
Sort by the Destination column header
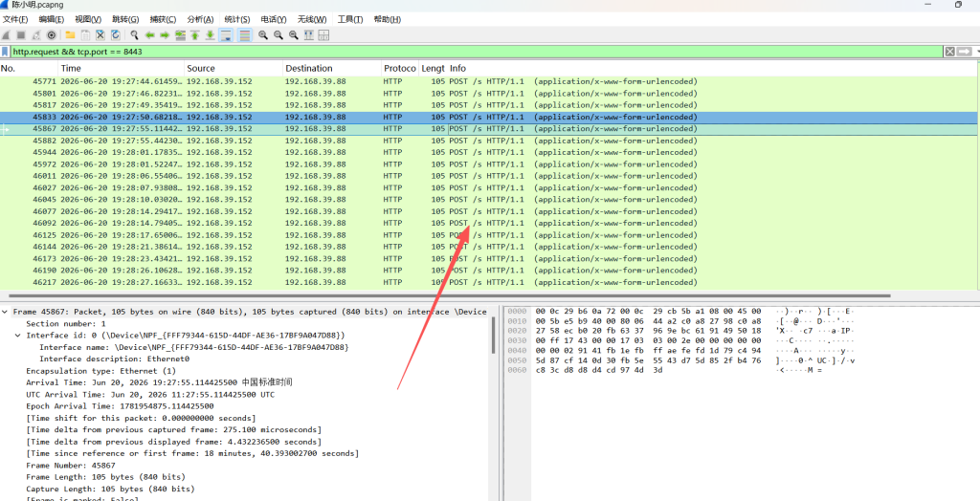pos(332,68)
